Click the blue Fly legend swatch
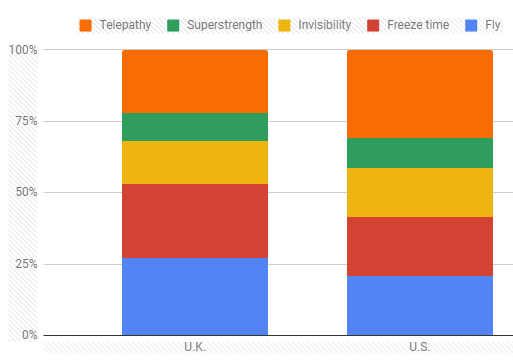This screenshot has width=513, height=362. pyautogui.click(x=471, y=25)
